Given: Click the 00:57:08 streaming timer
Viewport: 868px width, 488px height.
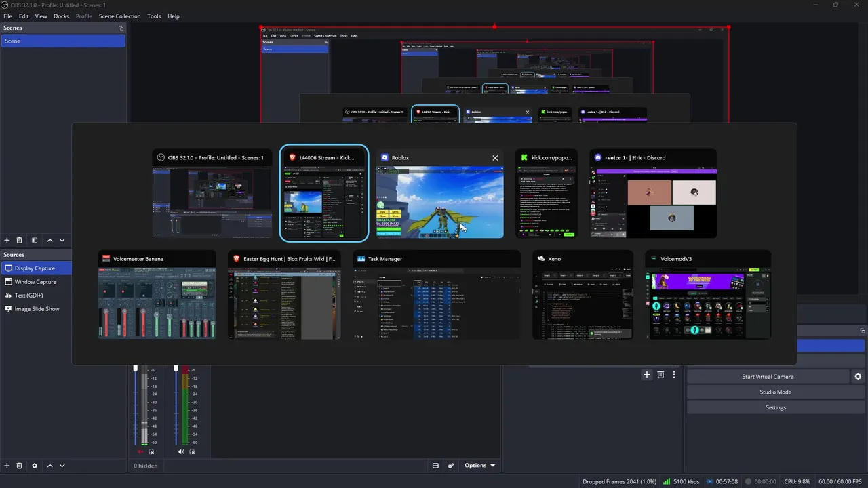Looking at the screenshot, I should point(723,482).
